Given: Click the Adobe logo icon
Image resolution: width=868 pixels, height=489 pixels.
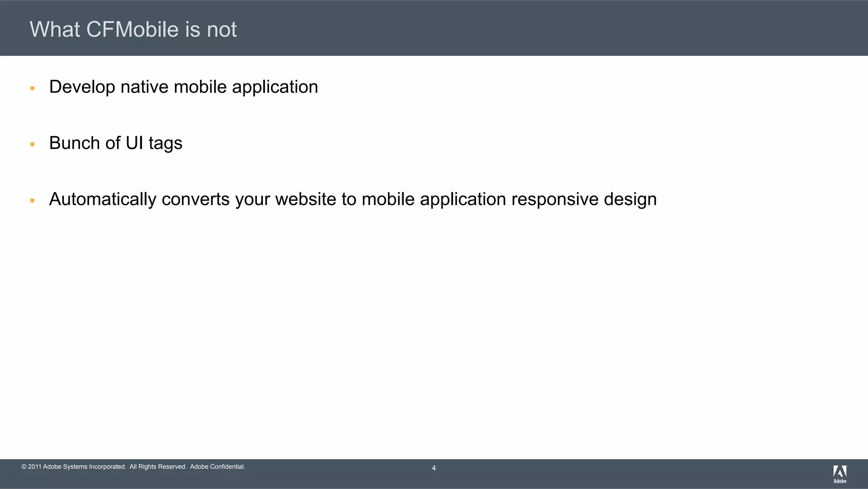Looking at the screenshot, I should pyautogui.click(x=840, y=471).
